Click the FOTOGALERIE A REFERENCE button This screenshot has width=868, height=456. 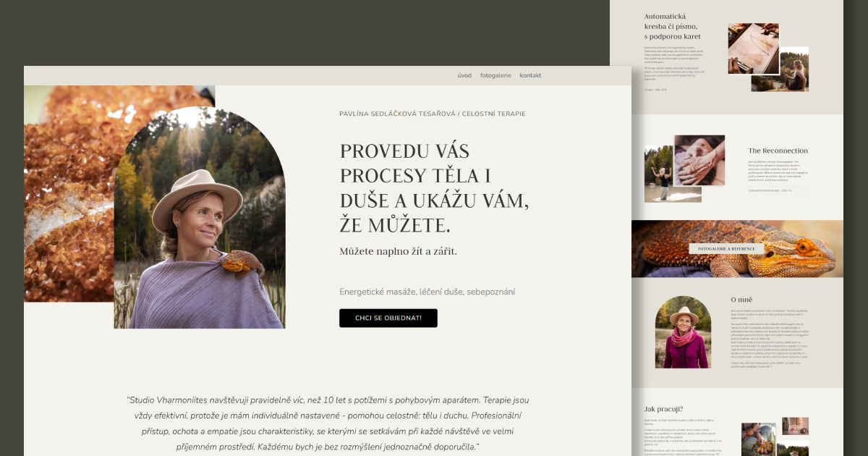pyautogui.click(x=726, y=248)
